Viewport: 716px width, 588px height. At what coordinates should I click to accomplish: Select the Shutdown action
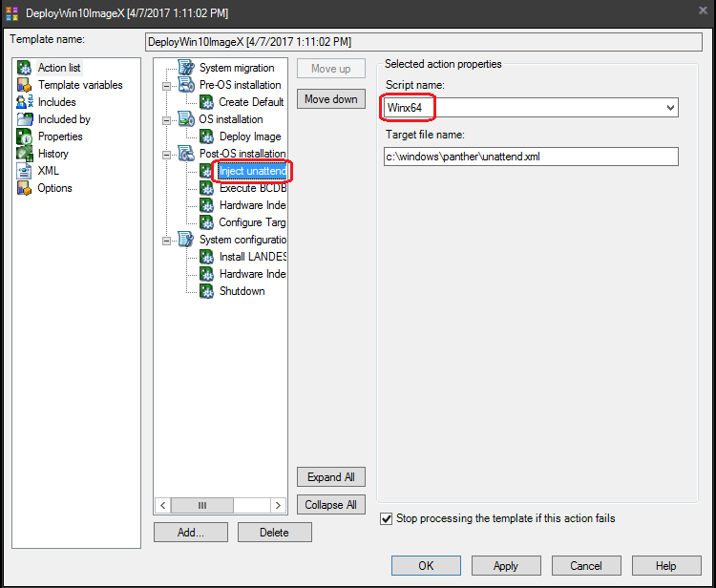point(242,291)
